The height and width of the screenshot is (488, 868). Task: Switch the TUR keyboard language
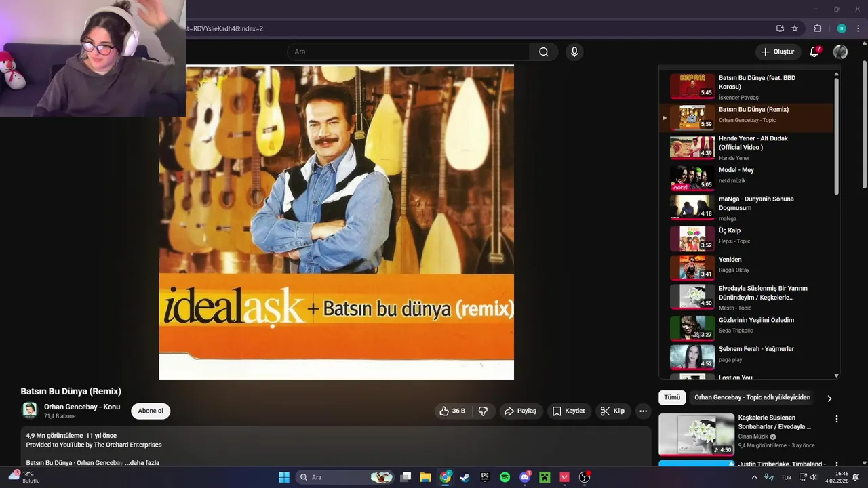(787, 477)
